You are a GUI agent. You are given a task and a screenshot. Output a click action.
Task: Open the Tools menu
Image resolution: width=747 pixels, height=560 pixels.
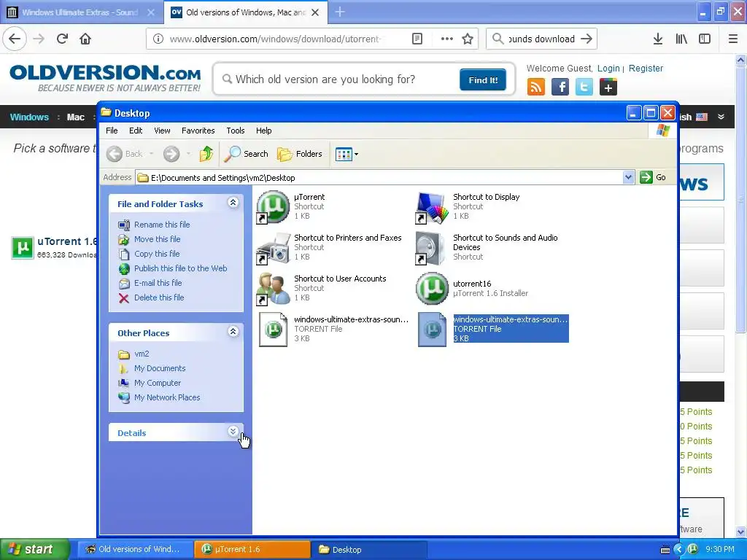[x=236, y=131]
